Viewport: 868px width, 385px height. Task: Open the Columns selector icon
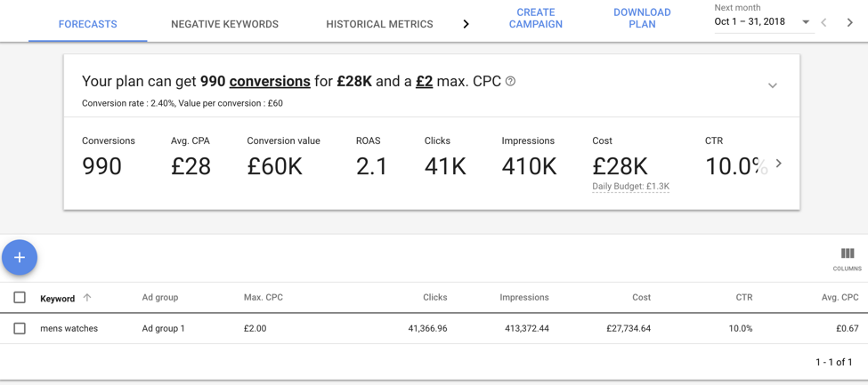(847, 254)
